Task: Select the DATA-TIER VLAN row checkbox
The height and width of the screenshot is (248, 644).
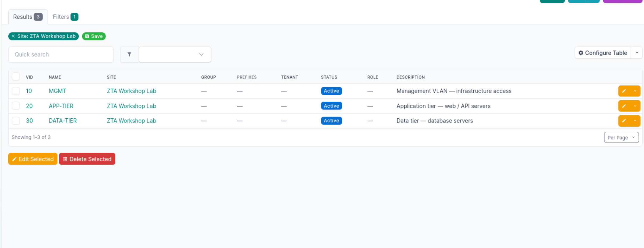Action: tap(16, 121)
